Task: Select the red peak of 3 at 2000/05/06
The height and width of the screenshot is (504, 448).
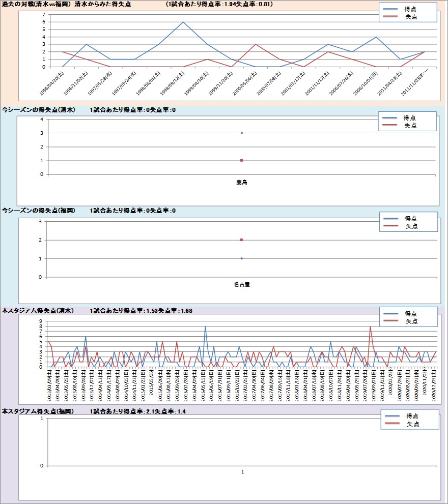Action: point(256,44)
